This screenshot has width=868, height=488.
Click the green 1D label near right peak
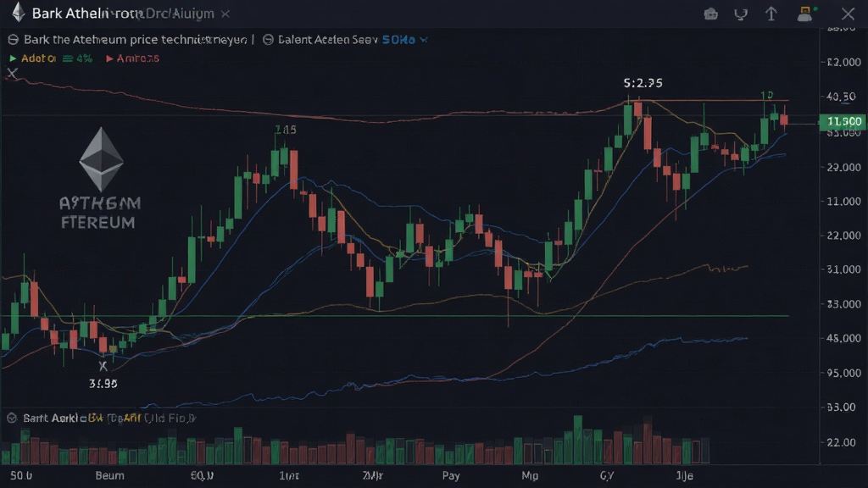coord(766,95)
